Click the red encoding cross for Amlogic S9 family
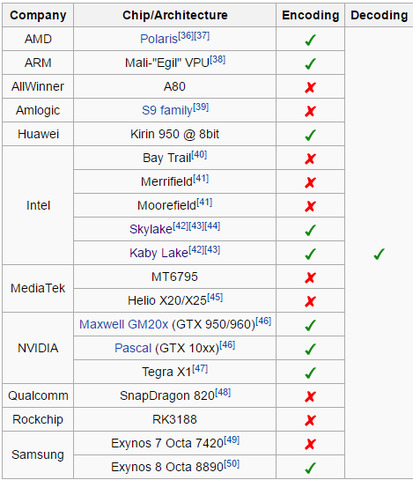Screen dimensions: 413x480 point(310,111)
